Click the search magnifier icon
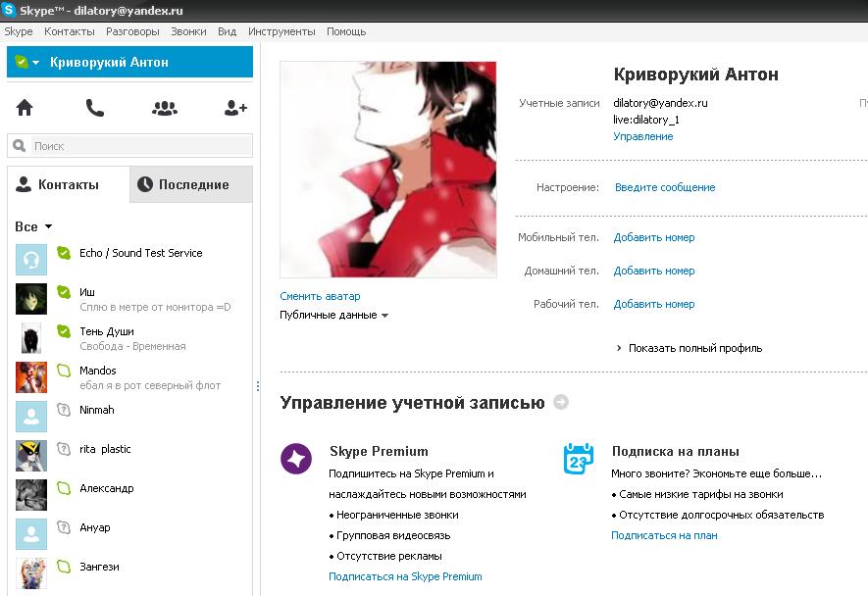Screen dimensions: 868x596 tap(20, 145)
